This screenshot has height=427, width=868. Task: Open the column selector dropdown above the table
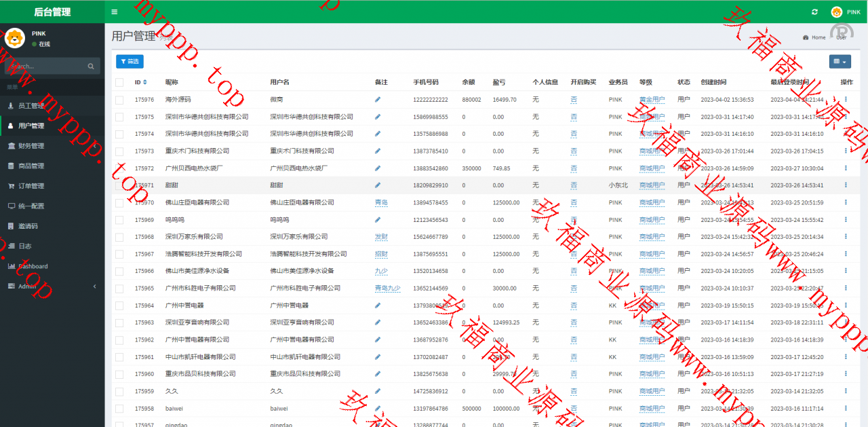coord(840,62)
